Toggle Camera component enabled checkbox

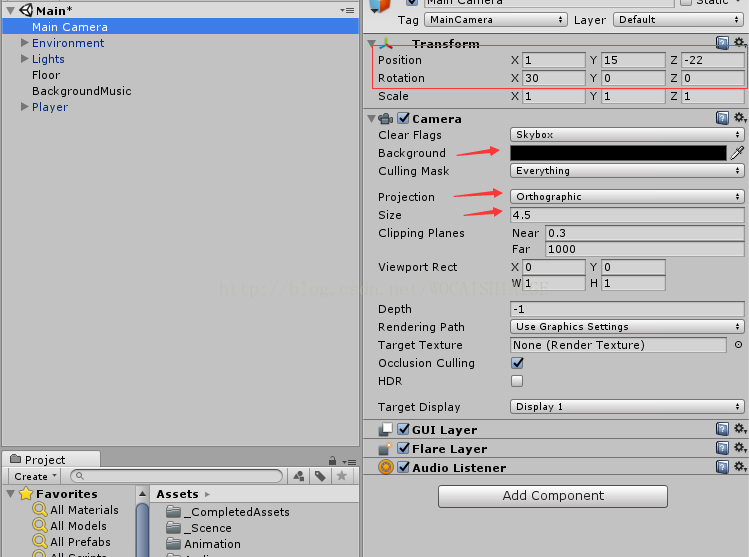pyautogui.click(x=404, y=118)
